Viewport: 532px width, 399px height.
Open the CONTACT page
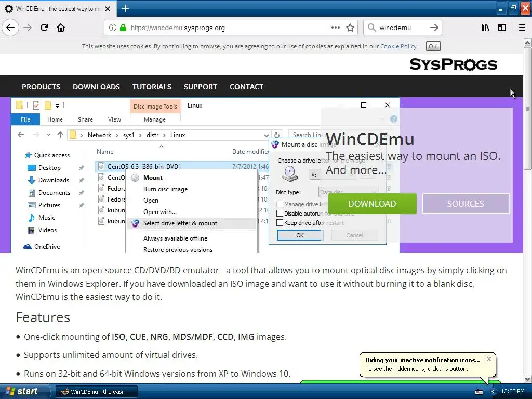click(x=246, y=87)
